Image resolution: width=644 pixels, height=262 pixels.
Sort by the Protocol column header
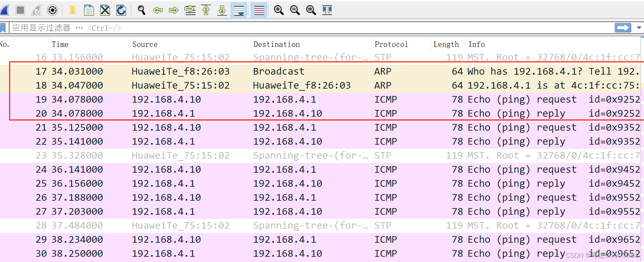(401, 44)
